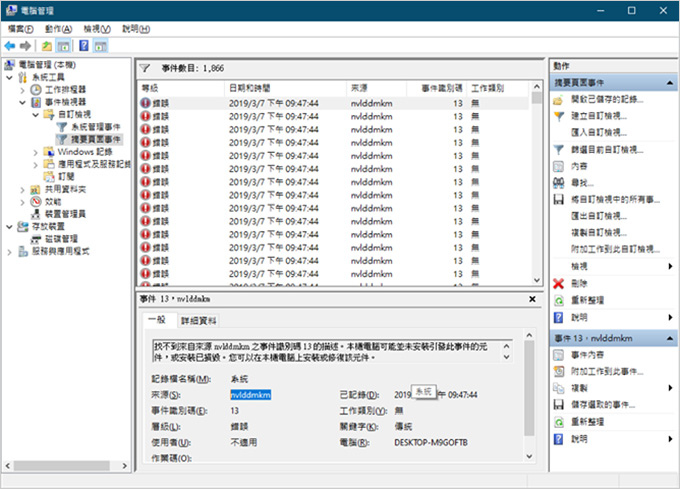Select 磁碟管理 Disk Management in tree

(61, 238)
